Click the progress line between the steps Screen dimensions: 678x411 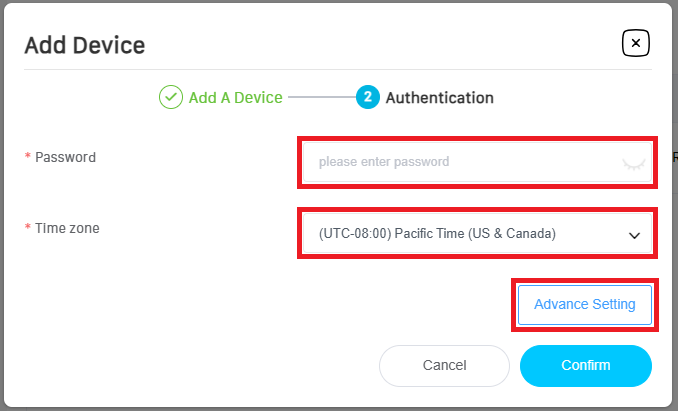tap(322, 97)
